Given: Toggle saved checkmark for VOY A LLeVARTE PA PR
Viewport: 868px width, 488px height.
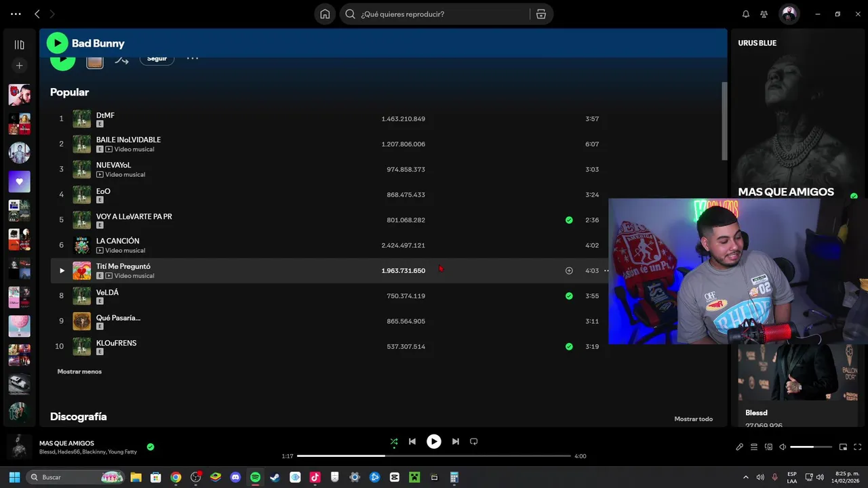Looking at the screenshot, I should [x=569, y=220].
